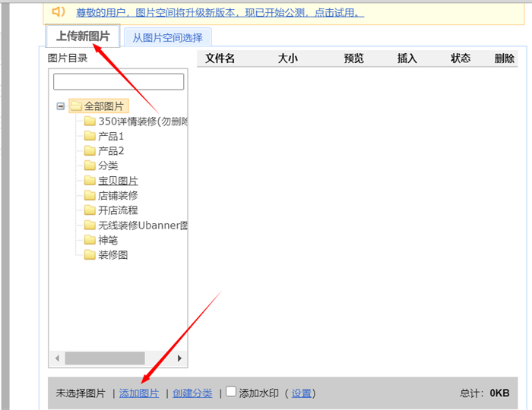Click the 店铺装修 folder icon
The height and width of the screenshot is (410, 532).
pos(90,195)
